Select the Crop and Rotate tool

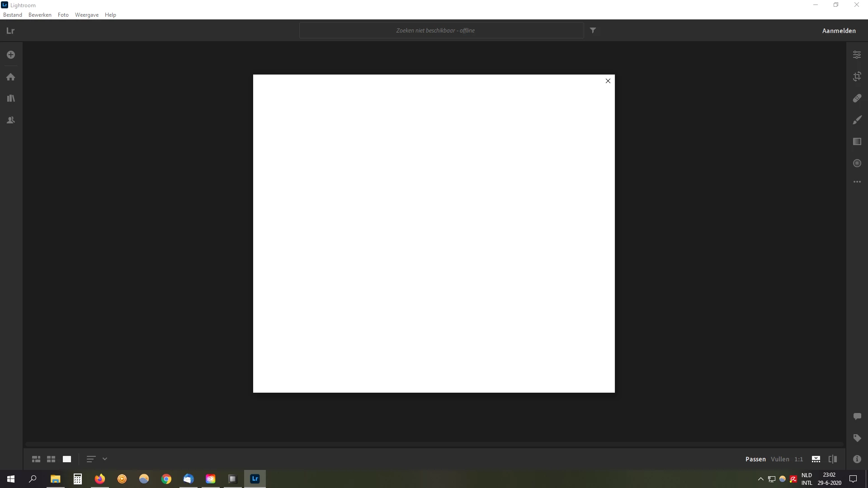pyautogui.click(x=857, y=76)
